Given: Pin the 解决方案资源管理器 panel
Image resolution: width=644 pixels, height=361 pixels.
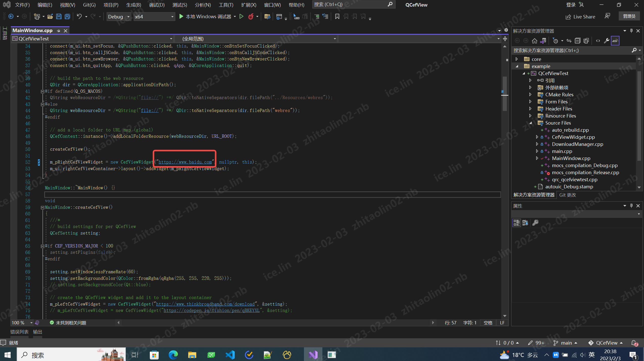Looking at the screenshot, I should click(x=631, y=31).
